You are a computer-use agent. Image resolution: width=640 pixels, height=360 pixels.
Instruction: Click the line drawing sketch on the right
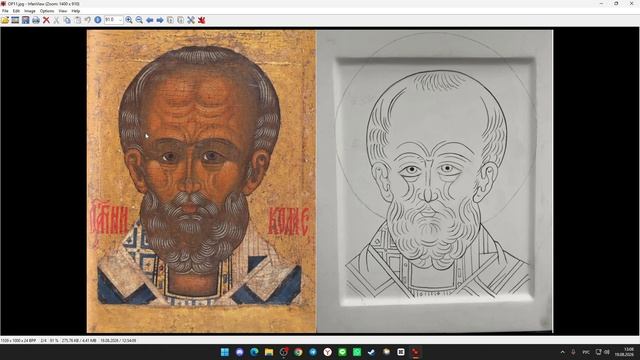435,181
